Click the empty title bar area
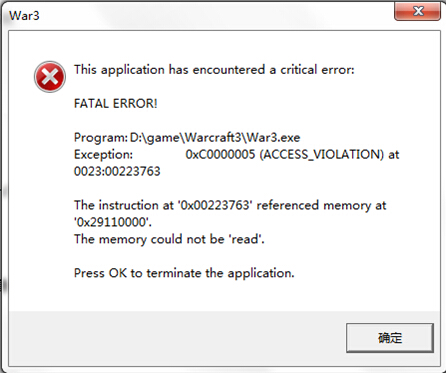Viewport: 446px width, 373px height. [x=217, y=15]
